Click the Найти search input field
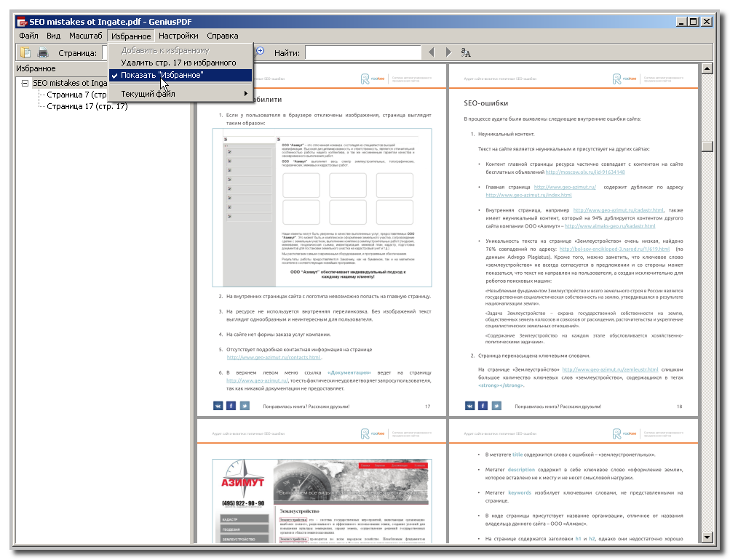This screenshot has height=560, width=730. point(363,52)
